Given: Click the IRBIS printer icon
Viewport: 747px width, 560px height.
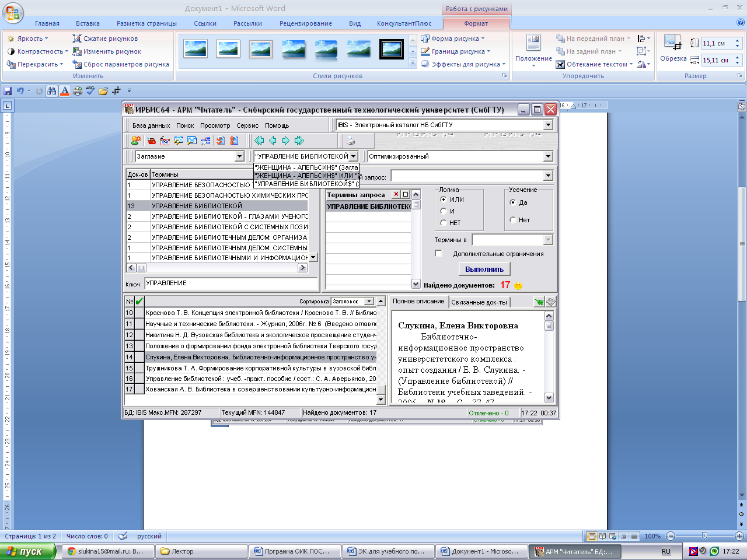Looking at the screenshot, I should 351,141.
